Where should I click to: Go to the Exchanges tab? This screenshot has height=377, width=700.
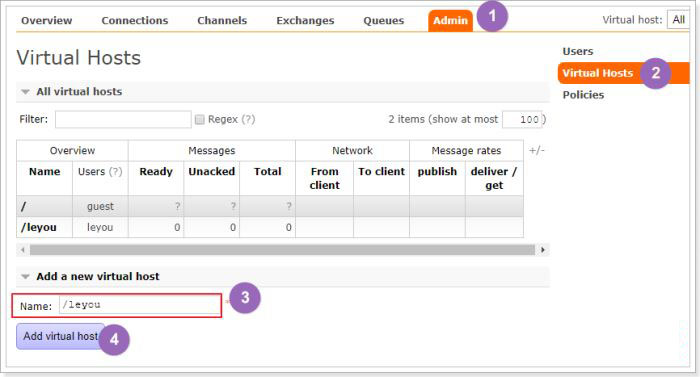point(305,21)
